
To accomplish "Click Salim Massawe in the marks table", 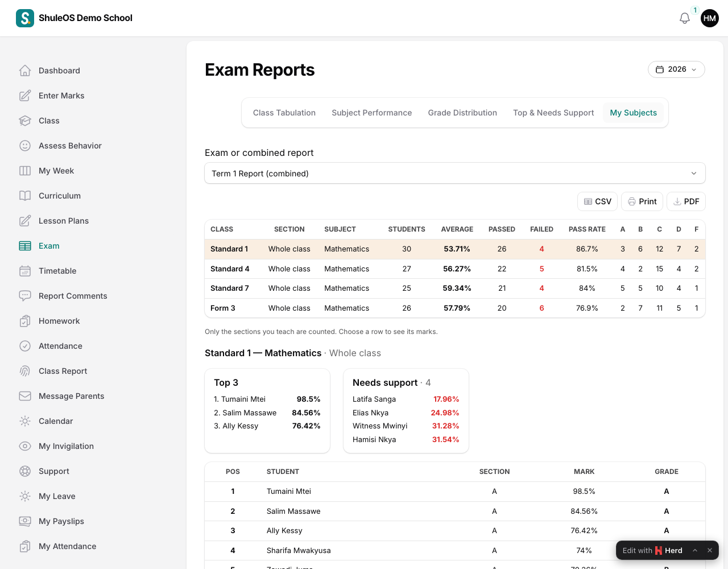I will tap(293, 511).
